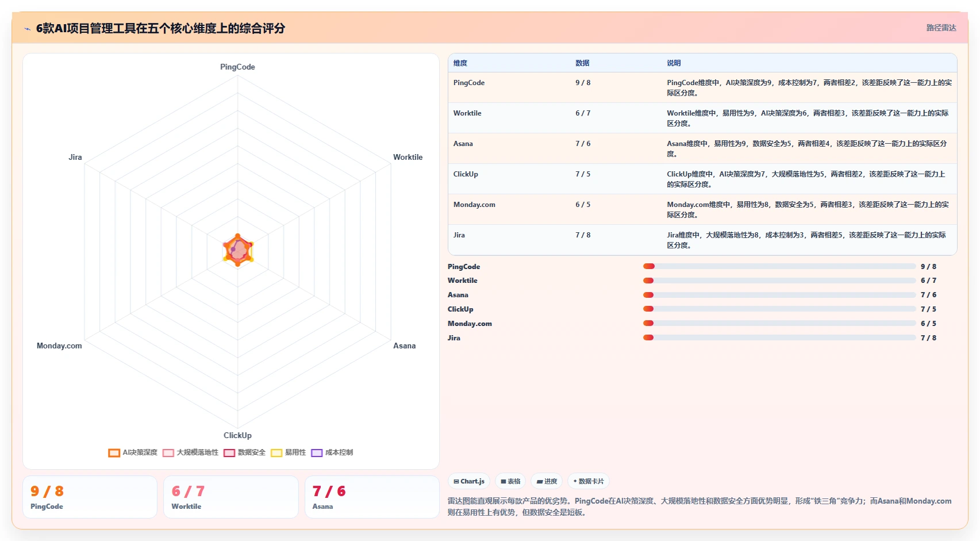Click the 路径雷达 label in header
This screenshot has height=541, width=980.
pyautogui.click(x=941, y=28)
